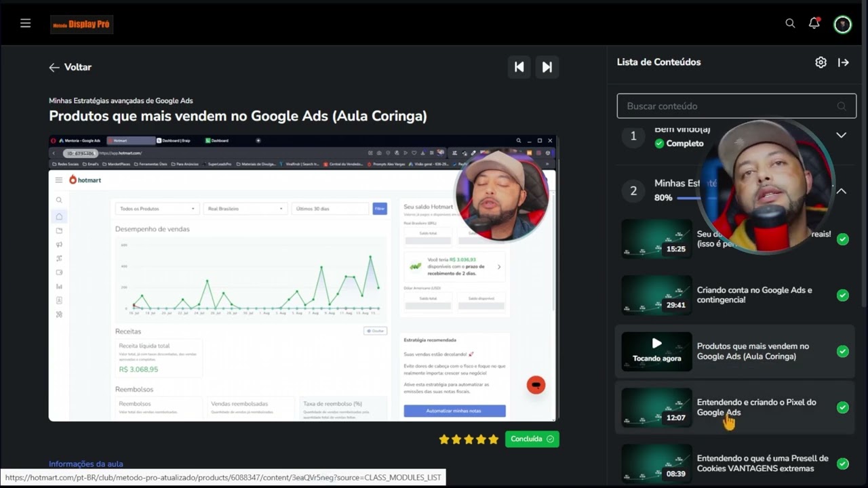Click the Hotmart sidebar megaphone icon in video
The image size is (868, 488).
click(59, 244)
